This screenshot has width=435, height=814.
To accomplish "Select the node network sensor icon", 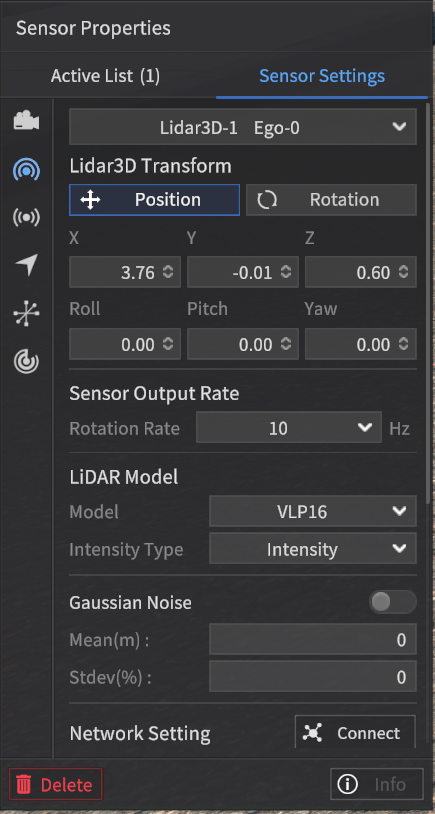I will coord(26,314).
